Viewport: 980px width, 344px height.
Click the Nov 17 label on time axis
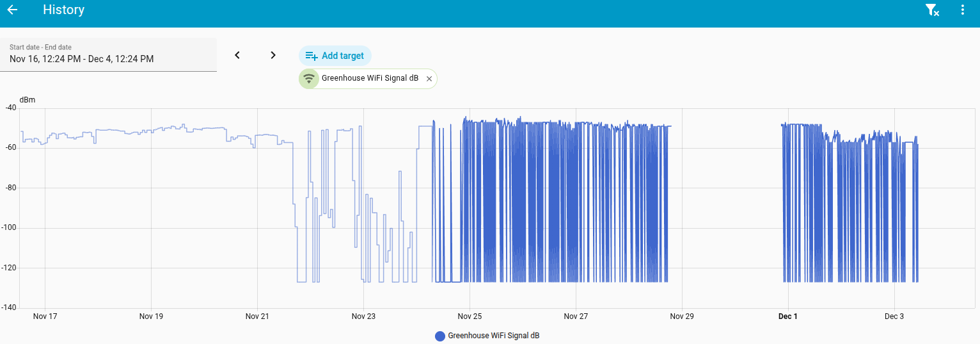click(x=45, y=316)
